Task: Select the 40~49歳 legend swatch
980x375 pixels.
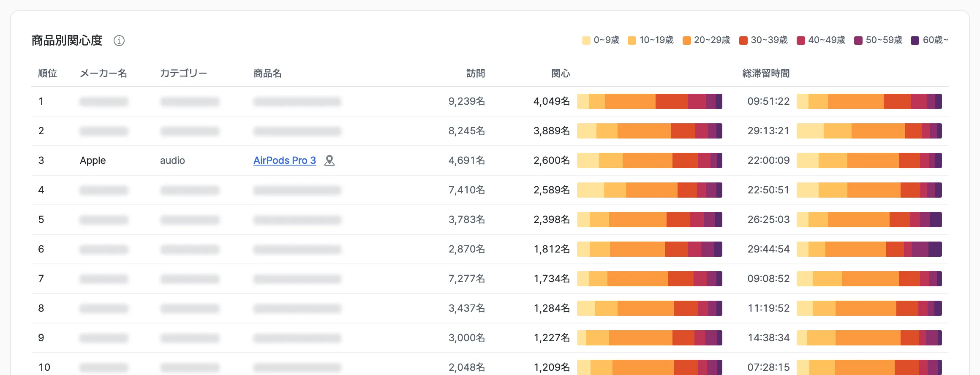Action: click(800, 41)
